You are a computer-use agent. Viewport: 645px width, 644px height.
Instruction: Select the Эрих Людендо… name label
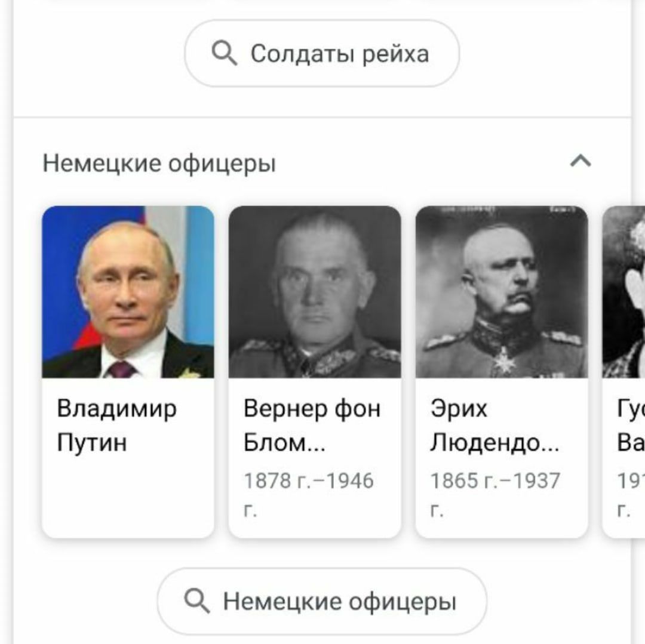495,426
